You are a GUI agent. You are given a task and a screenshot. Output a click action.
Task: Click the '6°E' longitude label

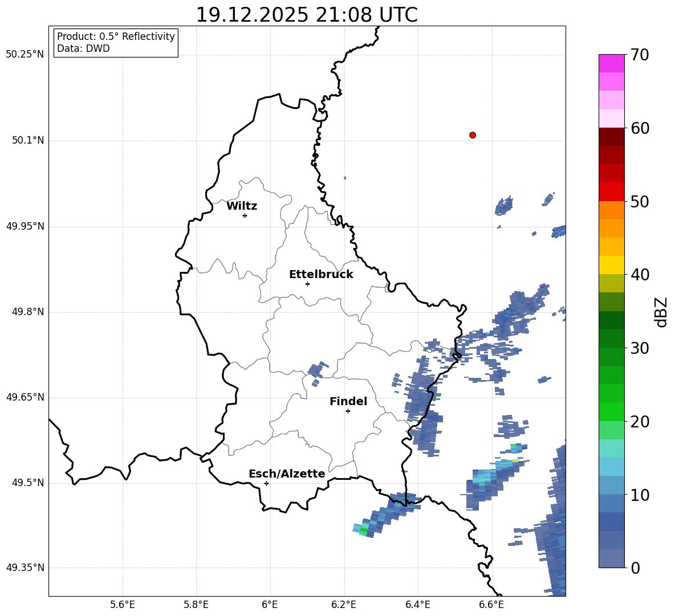[270, 605]
